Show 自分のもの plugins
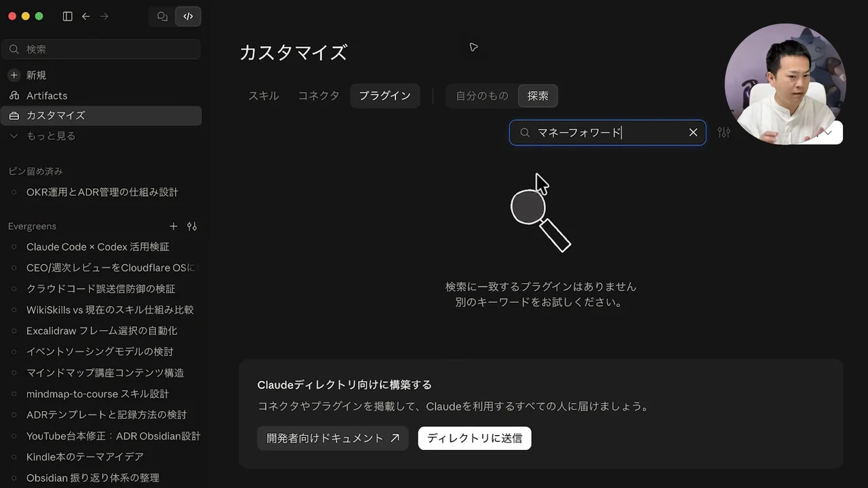This screenshot has height=488, width=868. point(482,96)
